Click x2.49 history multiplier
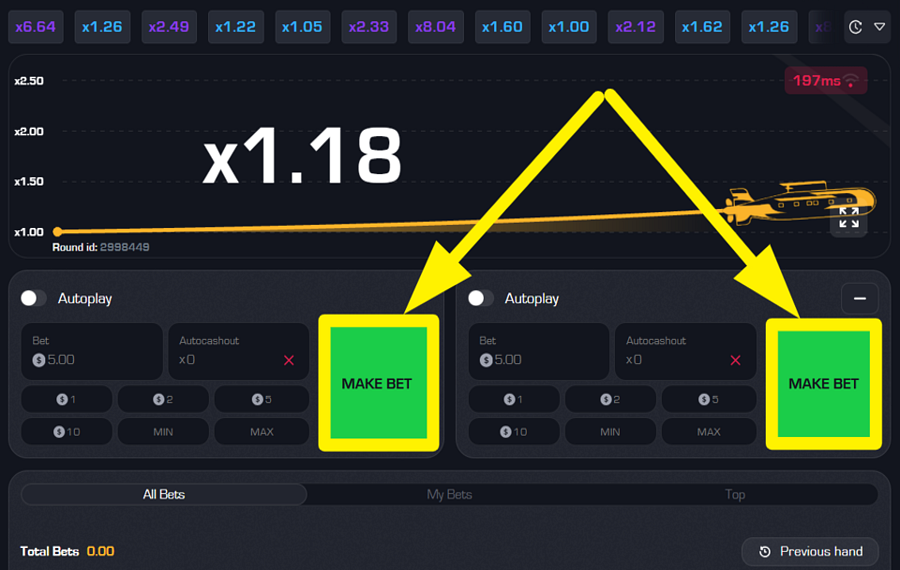This screenshot has width=900, height=570. pyautogui.click(x=169, y=27)
